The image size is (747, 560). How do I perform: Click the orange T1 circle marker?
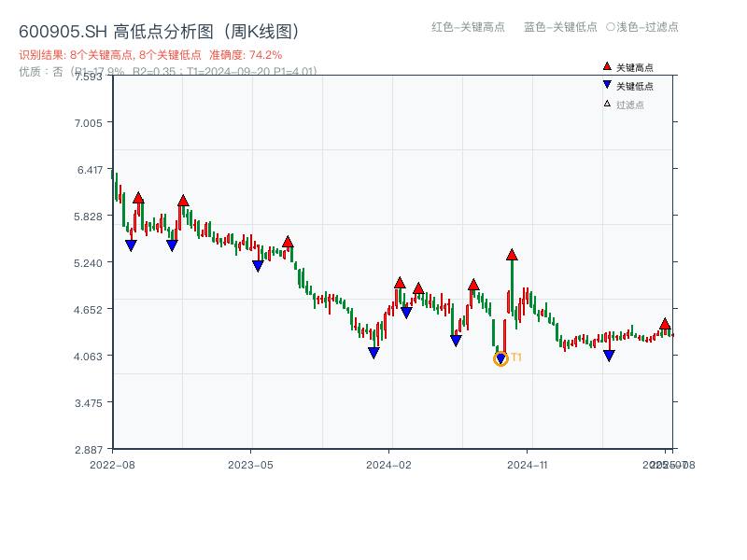point(500,359)
